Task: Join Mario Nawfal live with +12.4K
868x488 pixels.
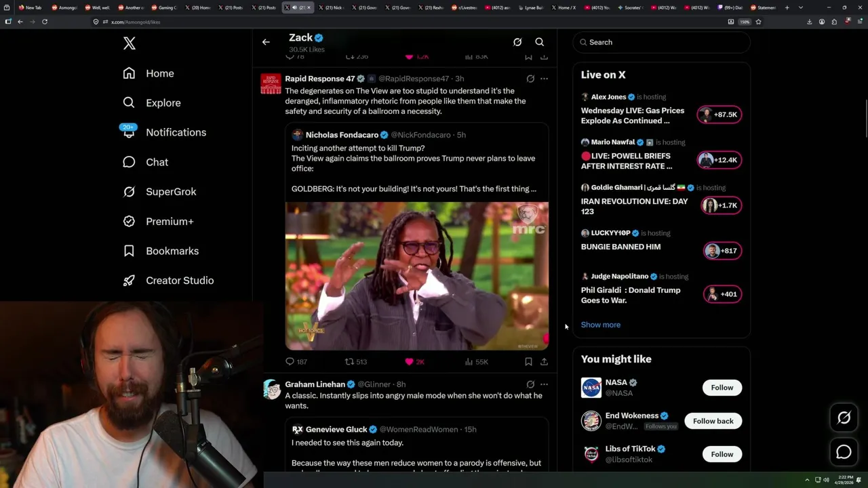Action: [x=719, y=160]
